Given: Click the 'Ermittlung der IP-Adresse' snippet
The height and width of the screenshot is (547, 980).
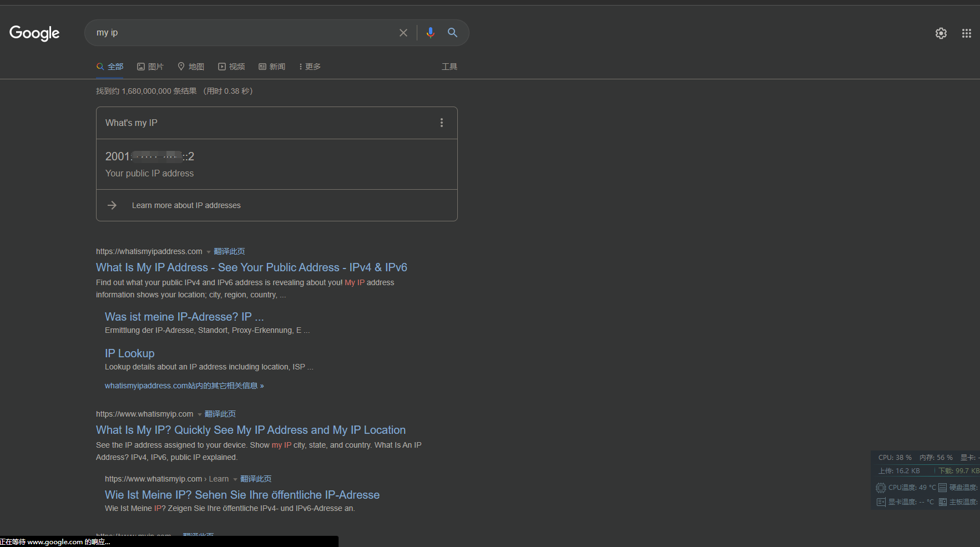Looking at the screenshot, I should (x=208, y=330).
